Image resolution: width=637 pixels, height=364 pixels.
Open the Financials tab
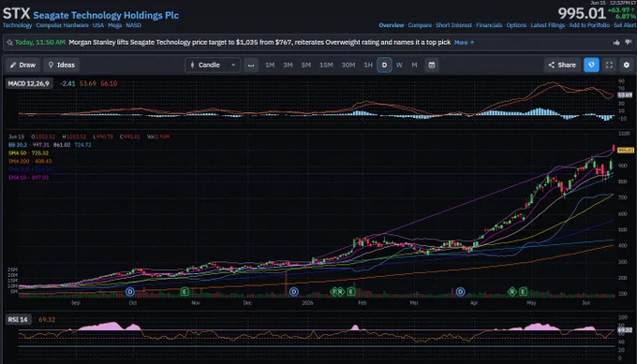489,25
